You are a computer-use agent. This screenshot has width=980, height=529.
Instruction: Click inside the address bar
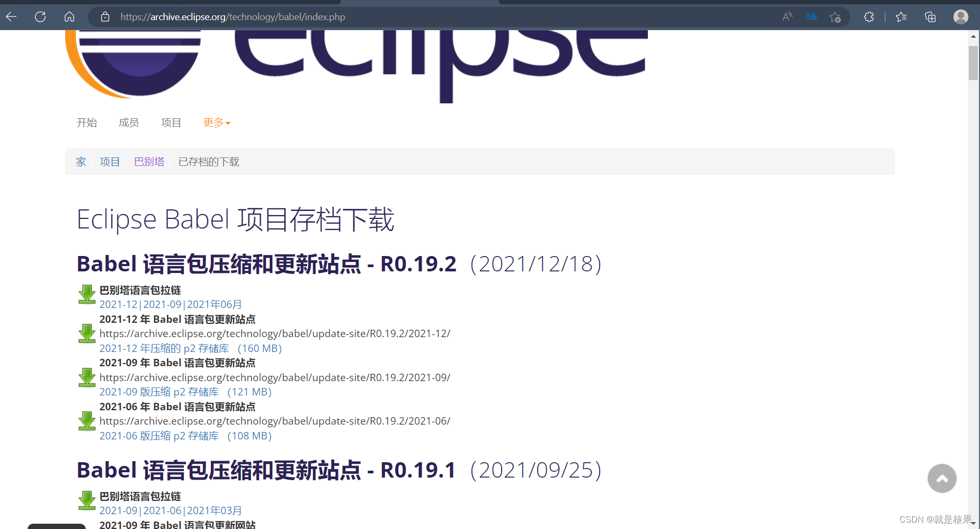pyautogui.click(x=233, y=16)
